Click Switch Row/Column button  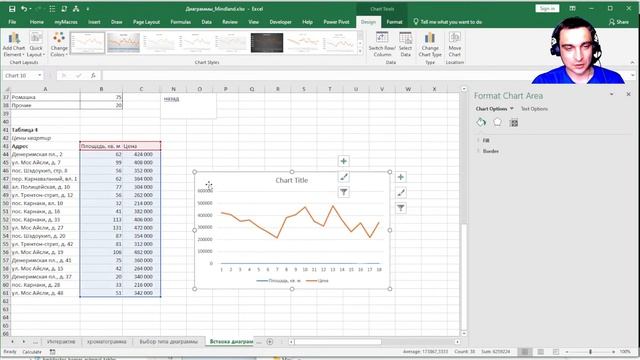(x=382, y=44)
